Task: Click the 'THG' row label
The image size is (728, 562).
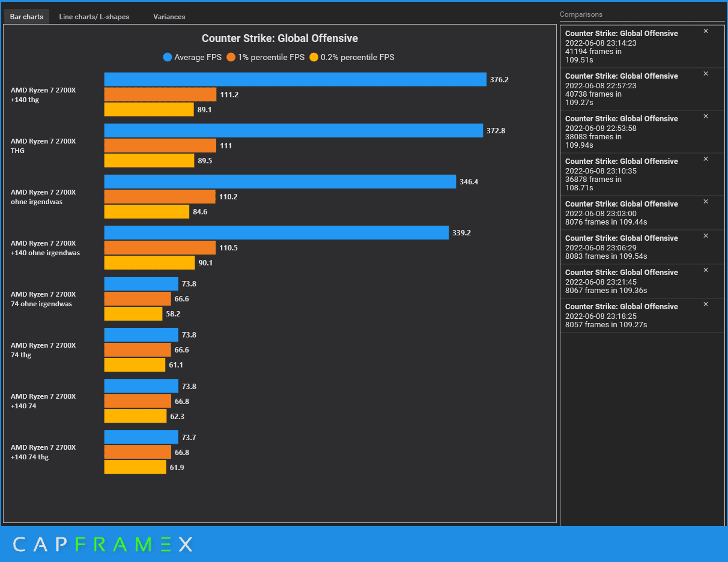Action: click(x=43, y=146)
